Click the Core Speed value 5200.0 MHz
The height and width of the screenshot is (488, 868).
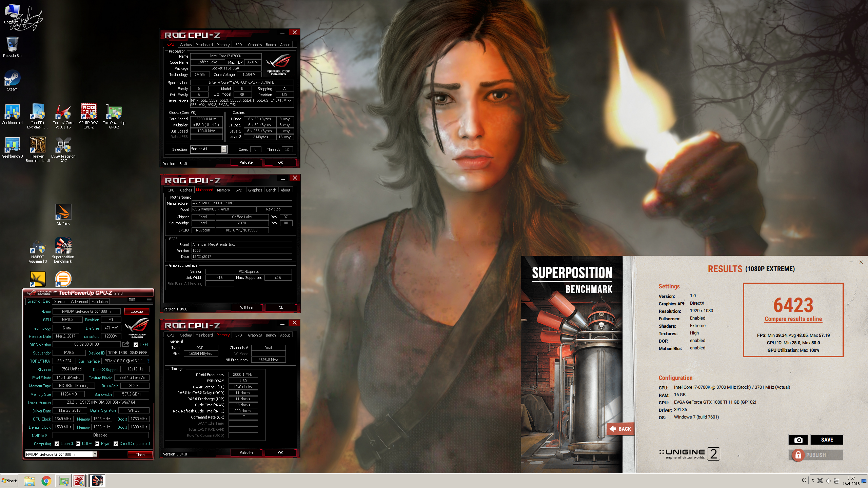pos(206,119)
